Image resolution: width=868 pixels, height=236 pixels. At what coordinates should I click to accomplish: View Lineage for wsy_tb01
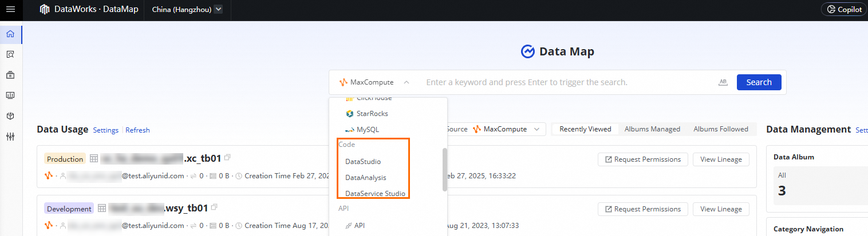(x=721, y=209)
